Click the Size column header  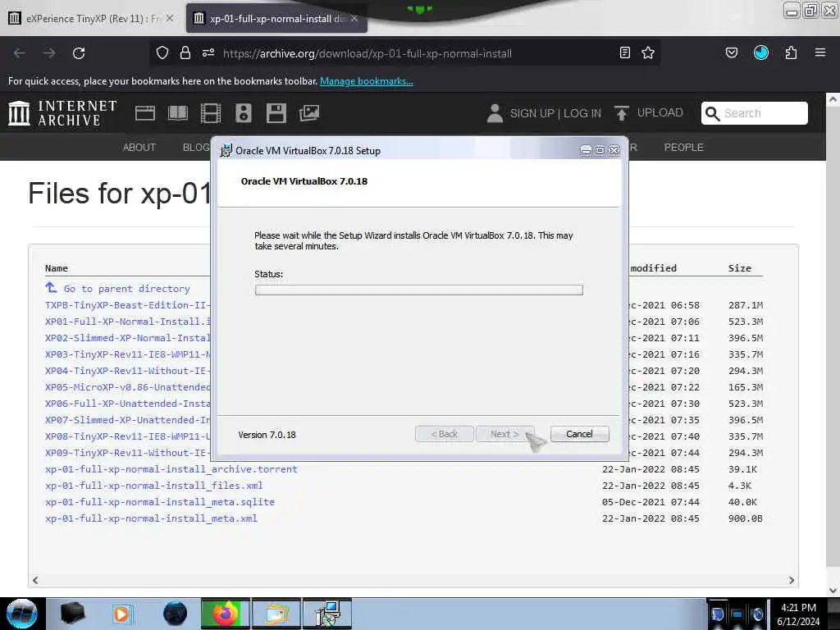[x=739, y=268]
